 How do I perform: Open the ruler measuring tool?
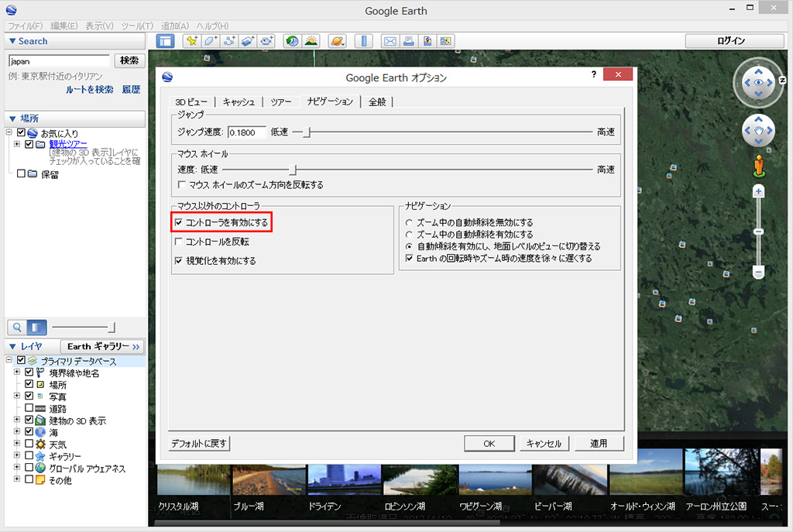coord(364,41)
